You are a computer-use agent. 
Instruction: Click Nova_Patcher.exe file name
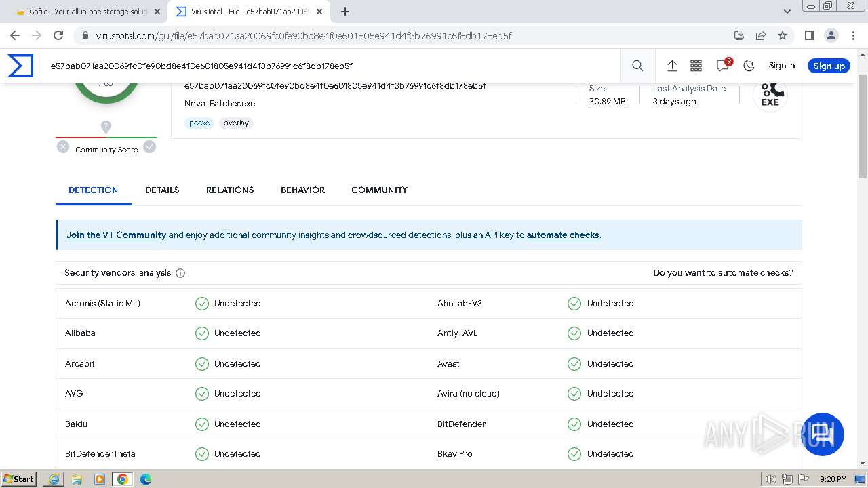pyautogui.click(x=220, y=104)
